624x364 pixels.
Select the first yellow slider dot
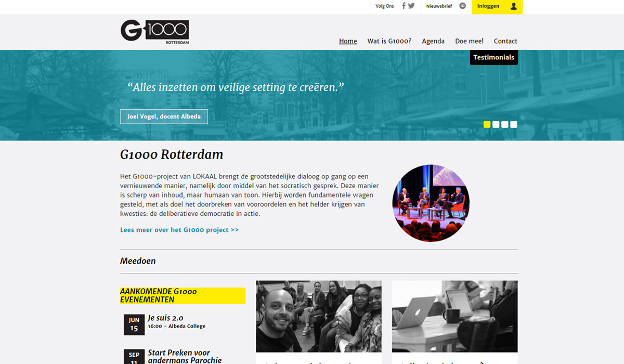pos(487,124)
